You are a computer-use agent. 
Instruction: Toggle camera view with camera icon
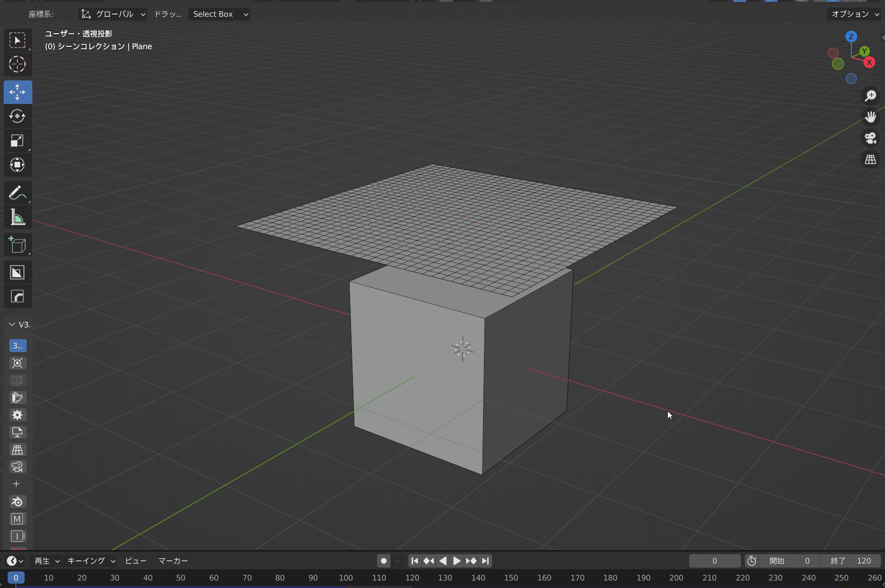870,138
